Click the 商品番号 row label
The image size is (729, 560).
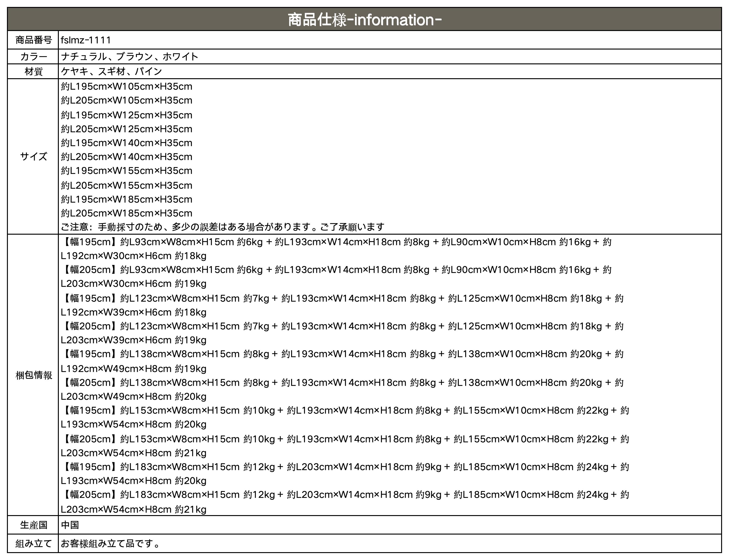pyautogui.click(x=33, y=40)
